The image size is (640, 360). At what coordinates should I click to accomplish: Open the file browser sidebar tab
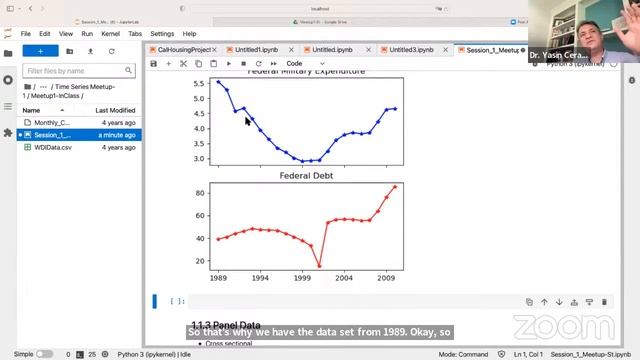click(x=8, y=53)
